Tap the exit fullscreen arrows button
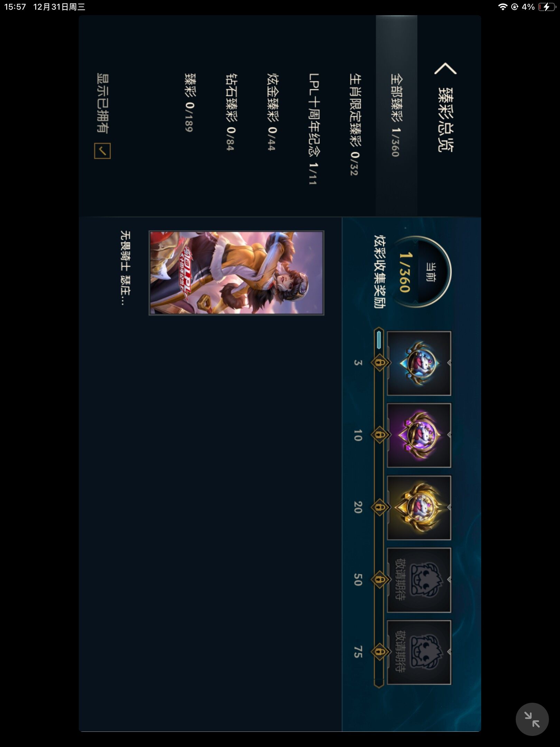This screenshot has height=747, width=560. 532,719
